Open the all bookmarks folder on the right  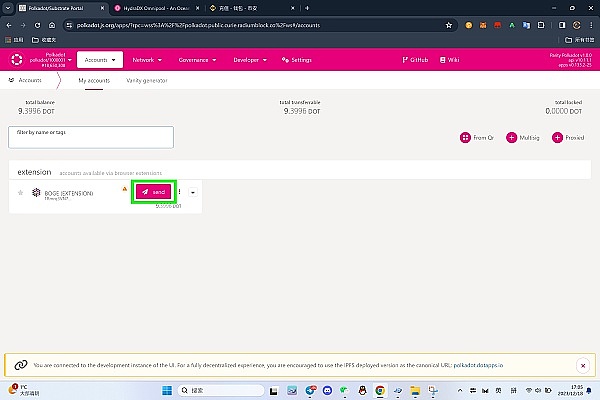coord(580,40)
